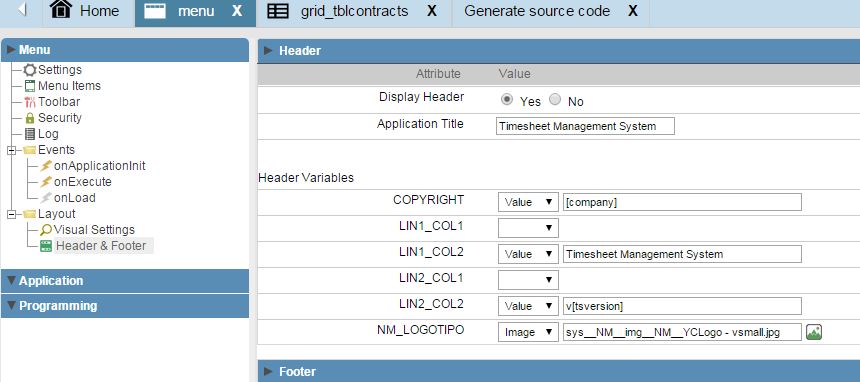Click the LIN1_COL2 value field

pos(682,254)
